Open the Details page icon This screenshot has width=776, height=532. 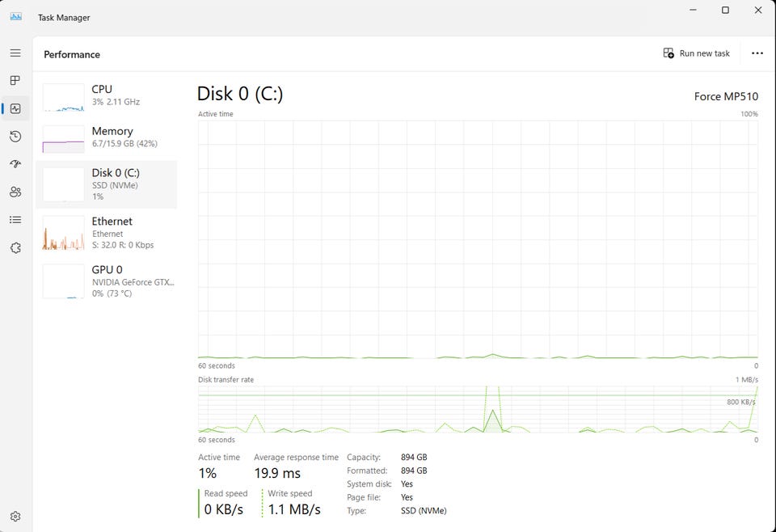15,220
